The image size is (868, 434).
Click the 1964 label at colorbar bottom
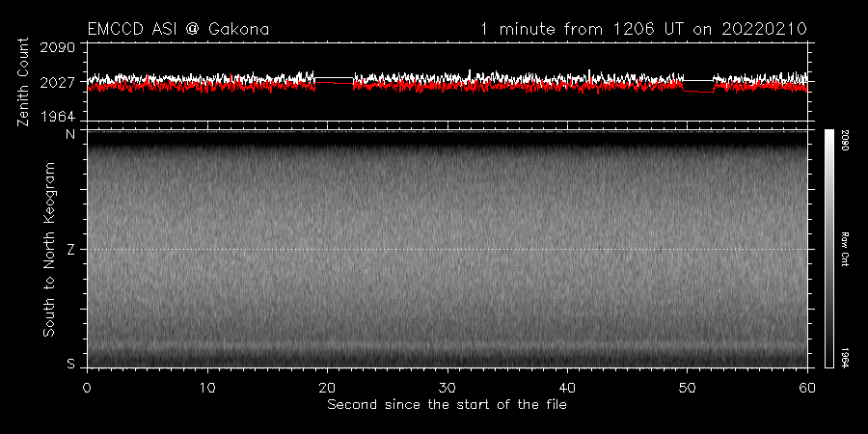pos(847,358)
